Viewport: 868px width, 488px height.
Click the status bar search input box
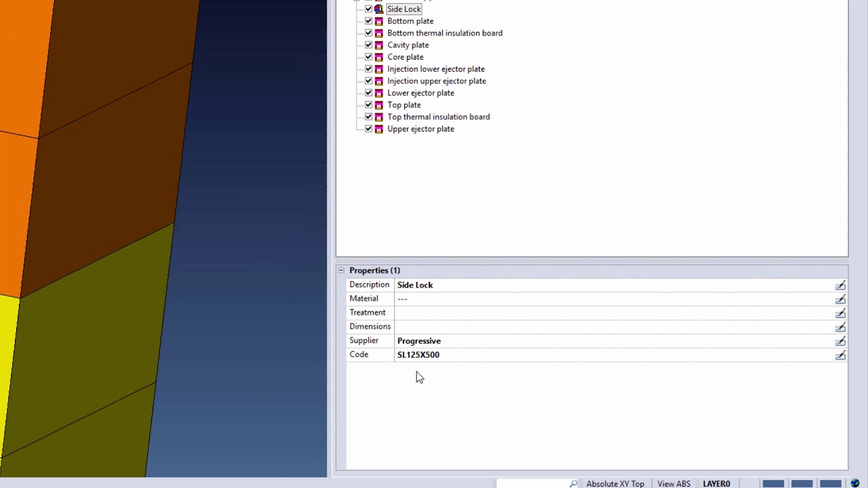click(x=532, y=483)
